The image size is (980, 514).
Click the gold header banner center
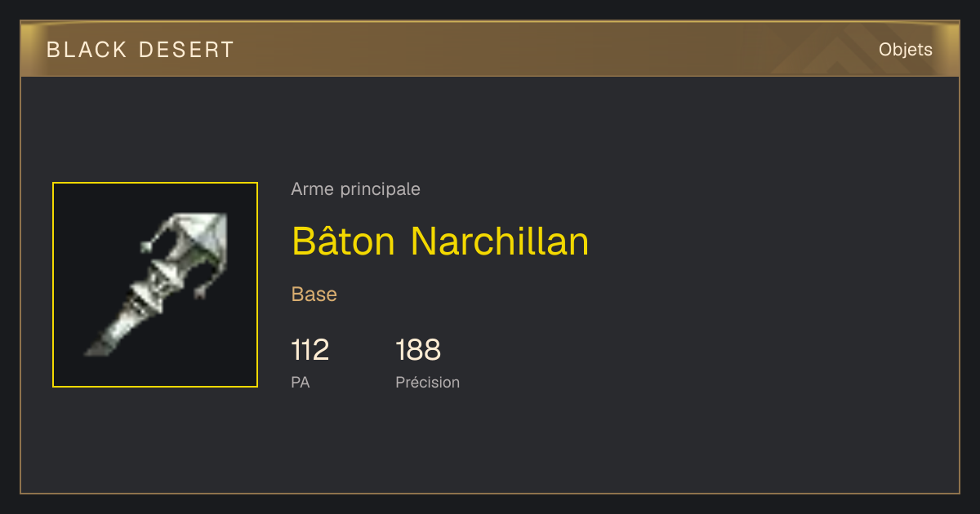coord(490,49)
